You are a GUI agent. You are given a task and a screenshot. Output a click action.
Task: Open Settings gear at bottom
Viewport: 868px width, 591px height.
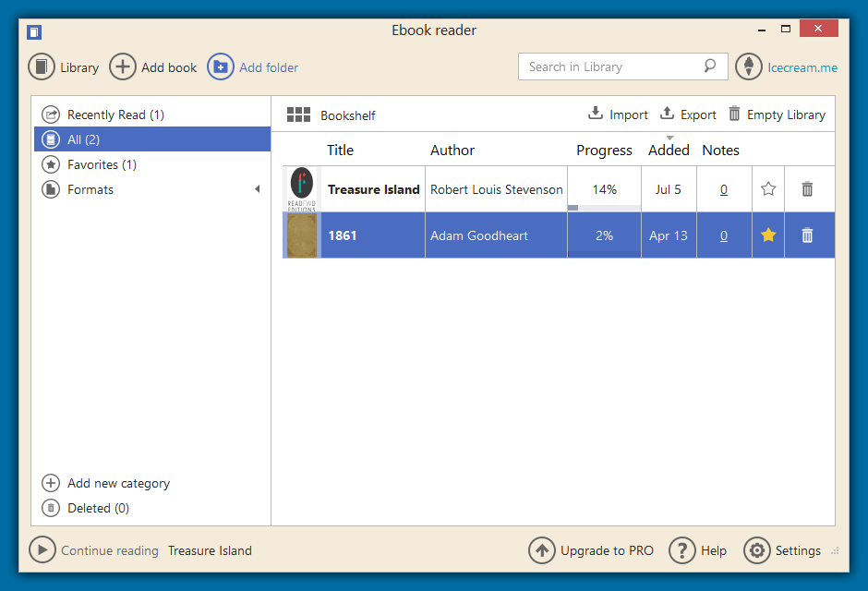tap(756, 550)
